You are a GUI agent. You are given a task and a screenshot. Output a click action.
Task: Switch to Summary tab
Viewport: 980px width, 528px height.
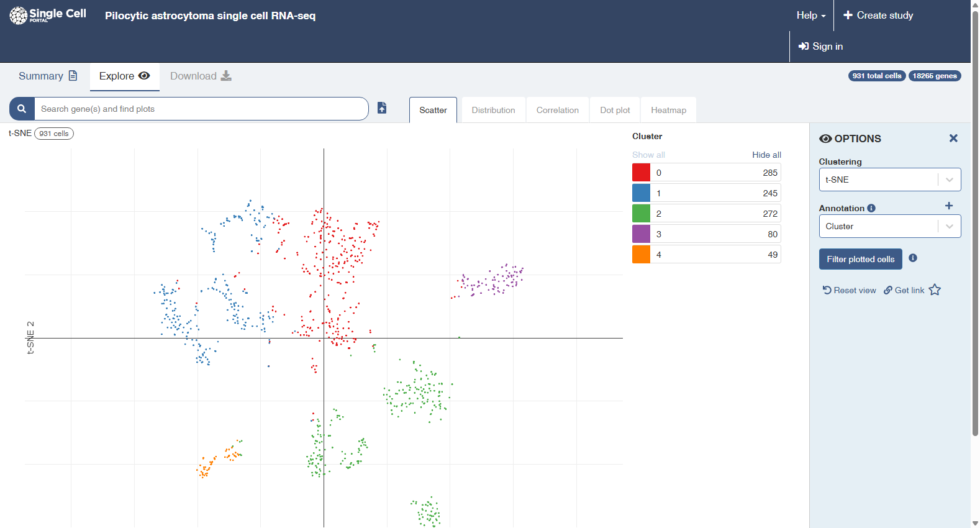tap(48, 76)
